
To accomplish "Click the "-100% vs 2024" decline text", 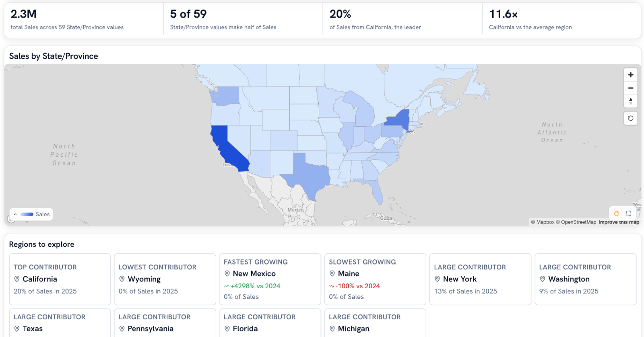I will pyautogui.click(x=358, y=286).
